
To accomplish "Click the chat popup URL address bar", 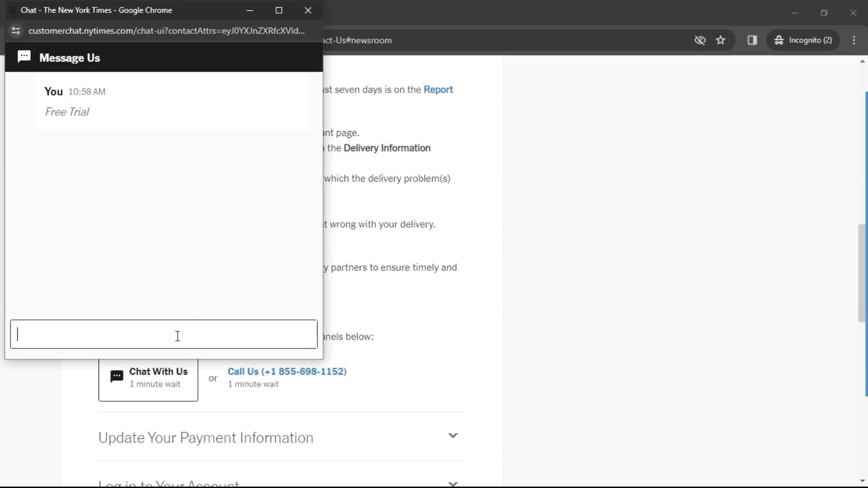I will [x=166, y=31].
